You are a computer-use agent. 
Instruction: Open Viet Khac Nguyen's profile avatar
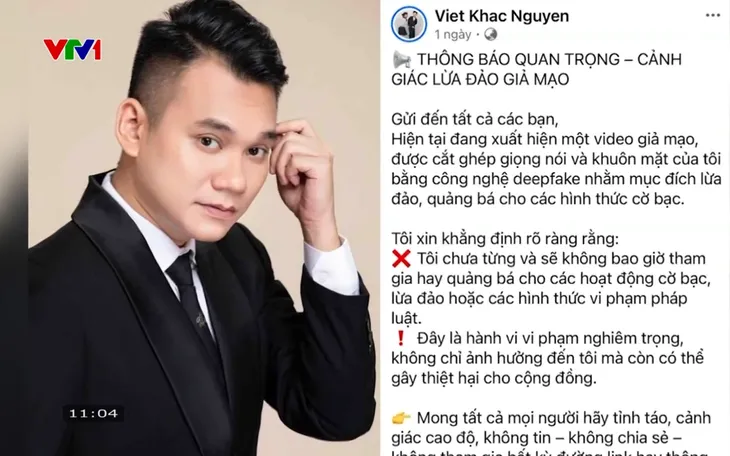pos(409,24)
